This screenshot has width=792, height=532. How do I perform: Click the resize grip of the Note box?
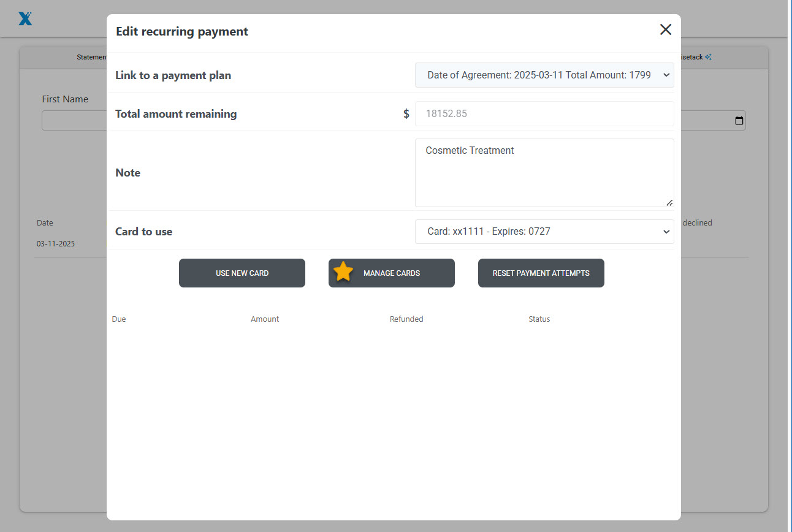(x=669, y=202)
